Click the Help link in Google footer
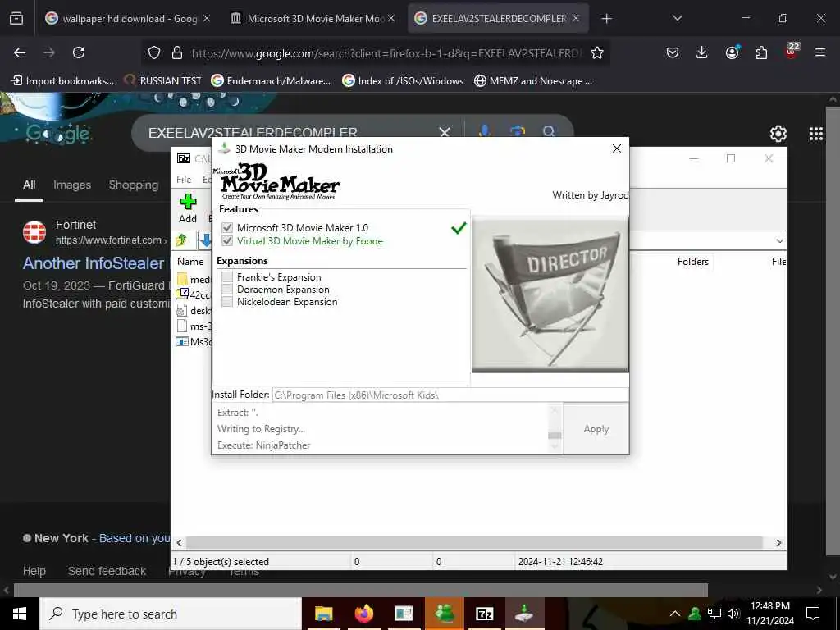This screenshot has width=840, height=630. (x=34, y=571)
